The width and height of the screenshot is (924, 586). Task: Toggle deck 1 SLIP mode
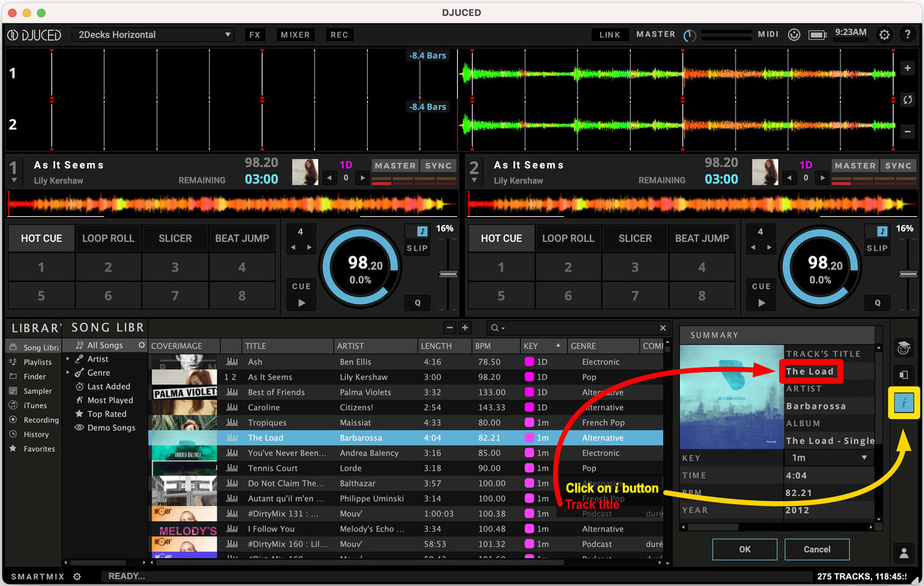click(x=417, y=248)
